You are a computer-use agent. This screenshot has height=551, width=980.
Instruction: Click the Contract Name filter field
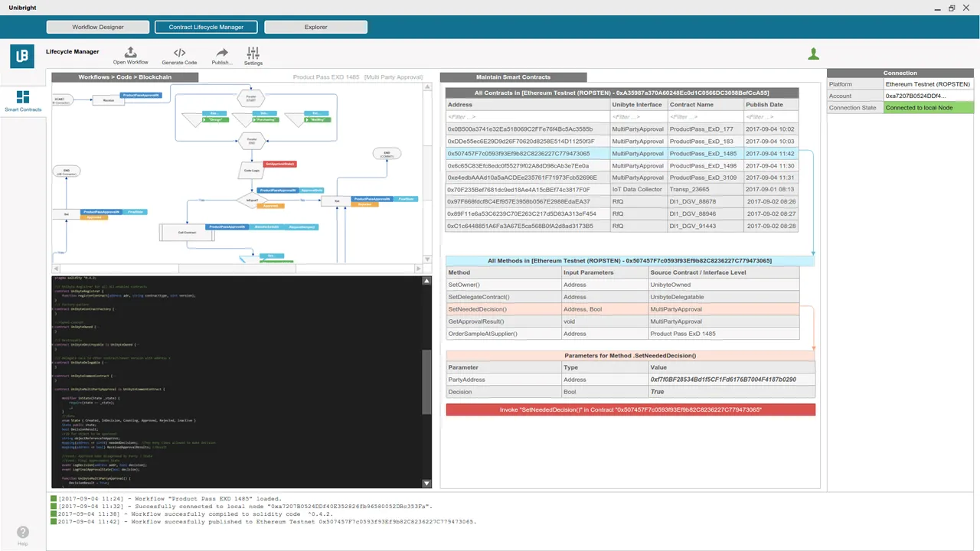pos(704,117)
